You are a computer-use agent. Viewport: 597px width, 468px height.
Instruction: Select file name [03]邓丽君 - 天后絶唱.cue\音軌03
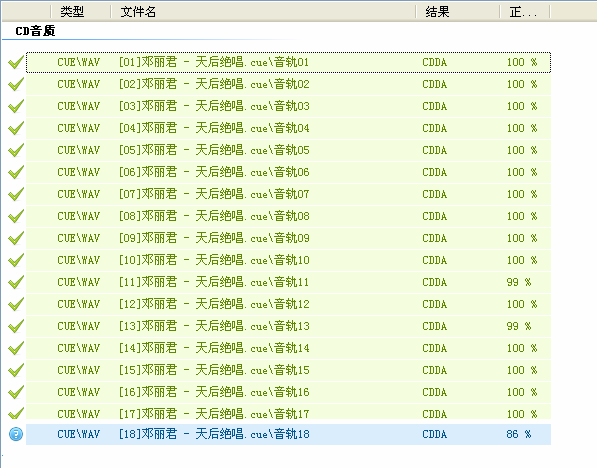point(214,106)
